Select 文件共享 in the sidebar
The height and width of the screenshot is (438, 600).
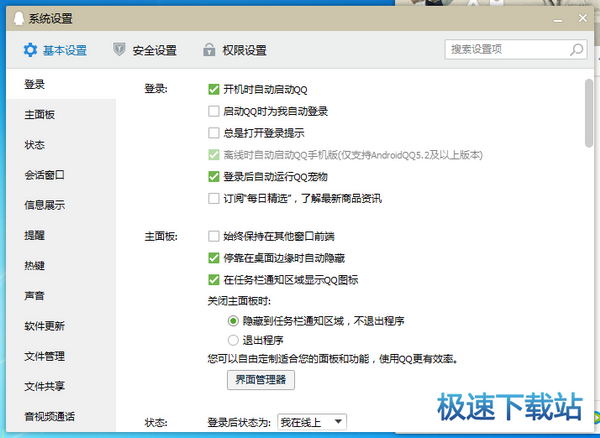coord(61,386)
